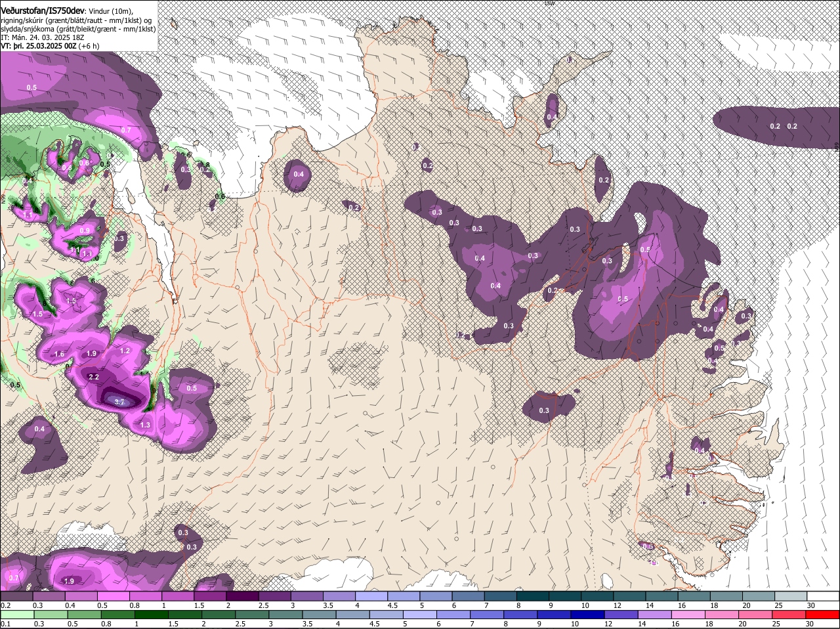Click the 3.7 snowfall peak value
Image resolution: width=840 pixels, height=629 pixels.
coord(119,402)
